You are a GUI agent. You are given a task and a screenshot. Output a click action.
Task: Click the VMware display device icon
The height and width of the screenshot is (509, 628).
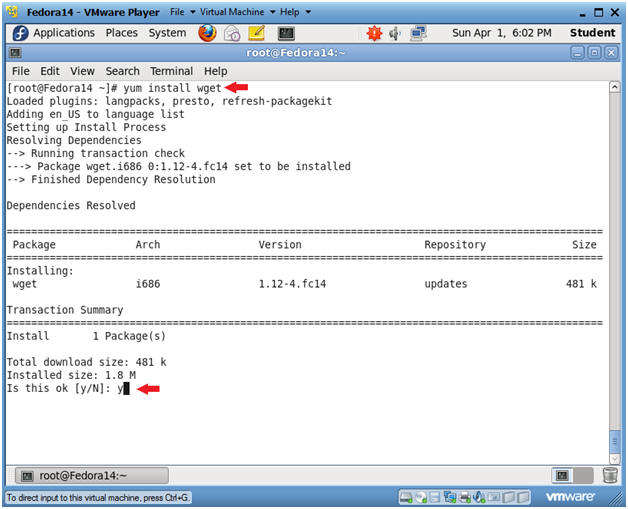[494, 497]
